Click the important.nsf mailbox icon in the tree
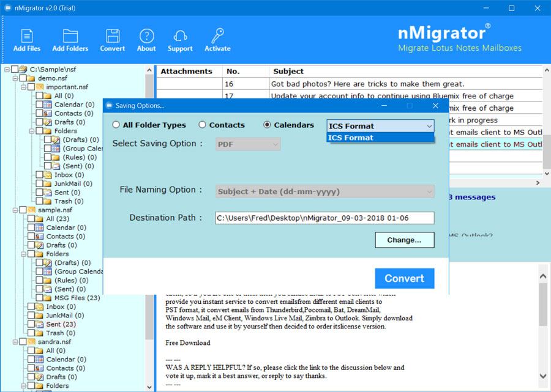The image size is (551, 392). point(39,87)
